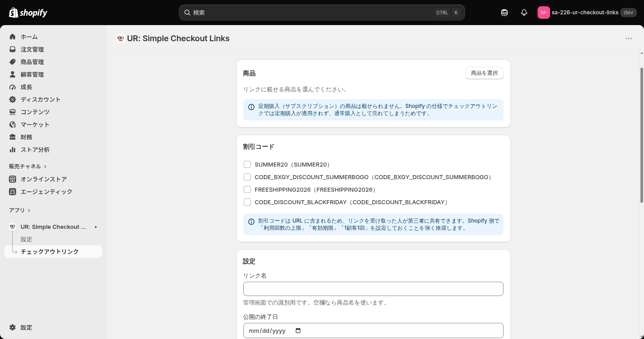Click the UR: Simple Checkout Links page title
This screenshot has height=339, width=644.
(x=178, y=39)
